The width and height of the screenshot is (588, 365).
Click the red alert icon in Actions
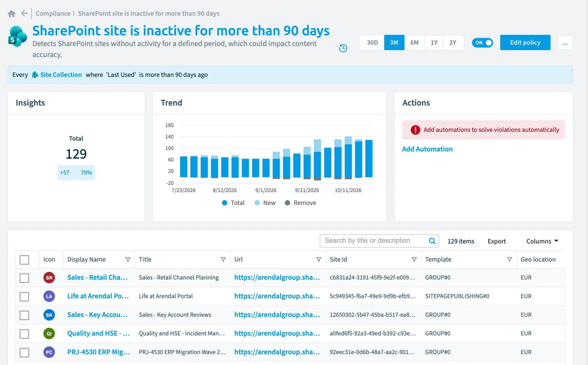click(x=415, y=130)
